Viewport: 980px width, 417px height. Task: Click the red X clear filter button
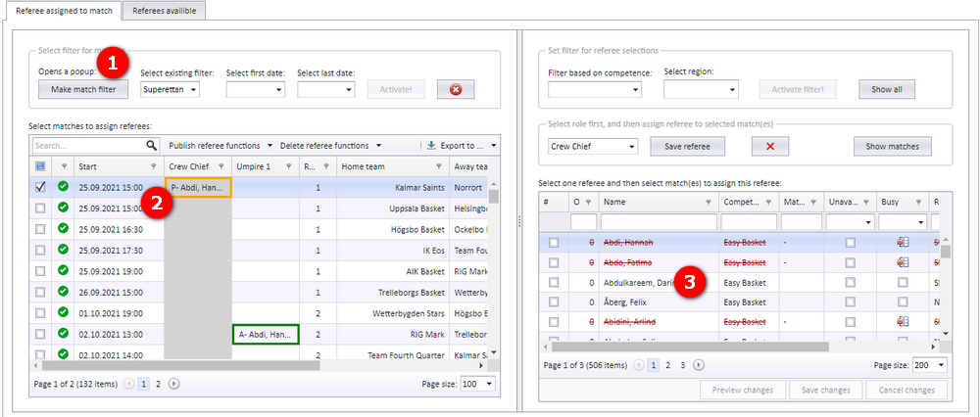click(x=456, y=89)
